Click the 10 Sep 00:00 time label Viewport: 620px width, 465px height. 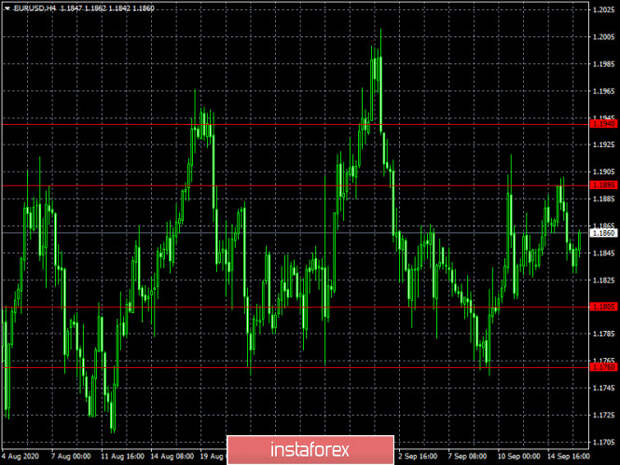[518, 456]
